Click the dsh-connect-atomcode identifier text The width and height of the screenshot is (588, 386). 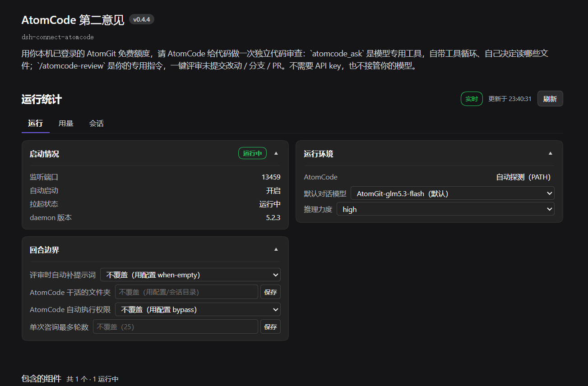[x=58, y=37]
